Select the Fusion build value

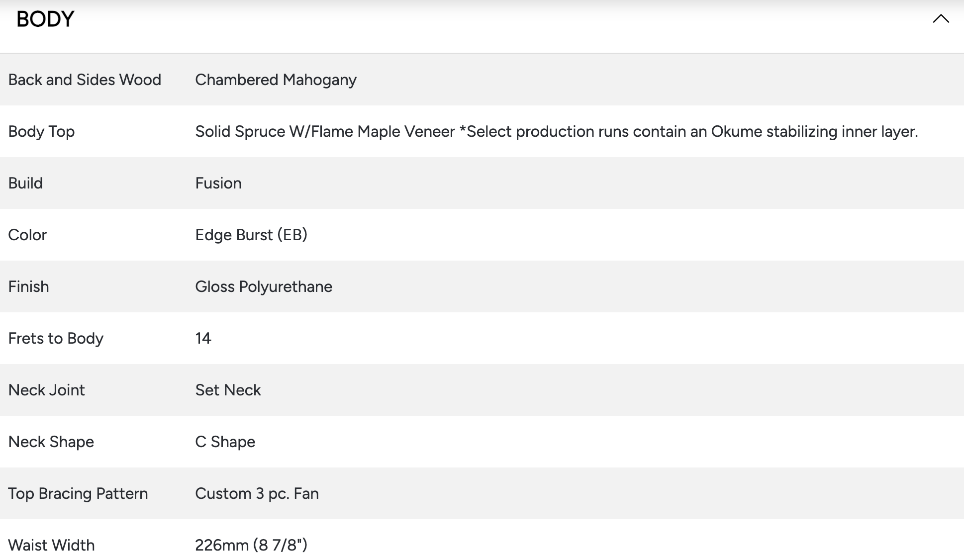pyautogui.click(x=218, y=183)
